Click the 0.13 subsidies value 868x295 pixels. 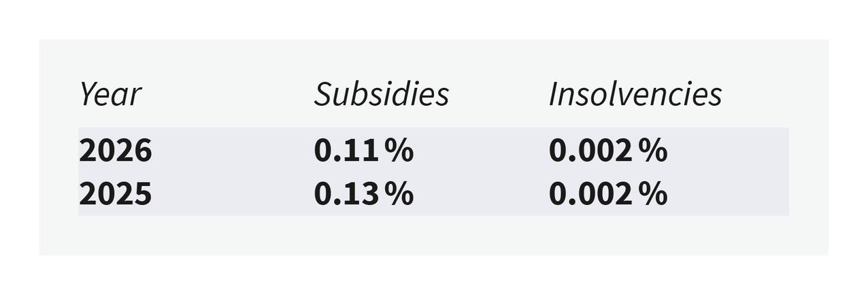(x=346, y=194)
